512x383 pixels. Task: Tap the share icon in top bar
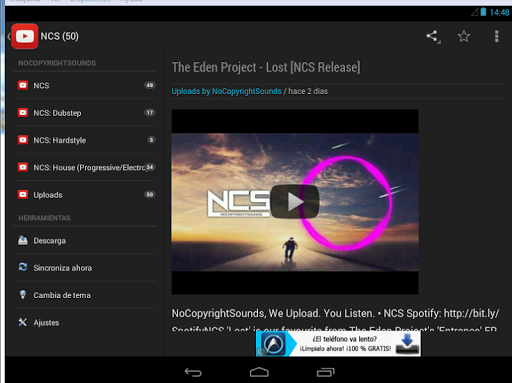[x=433, y=36]
